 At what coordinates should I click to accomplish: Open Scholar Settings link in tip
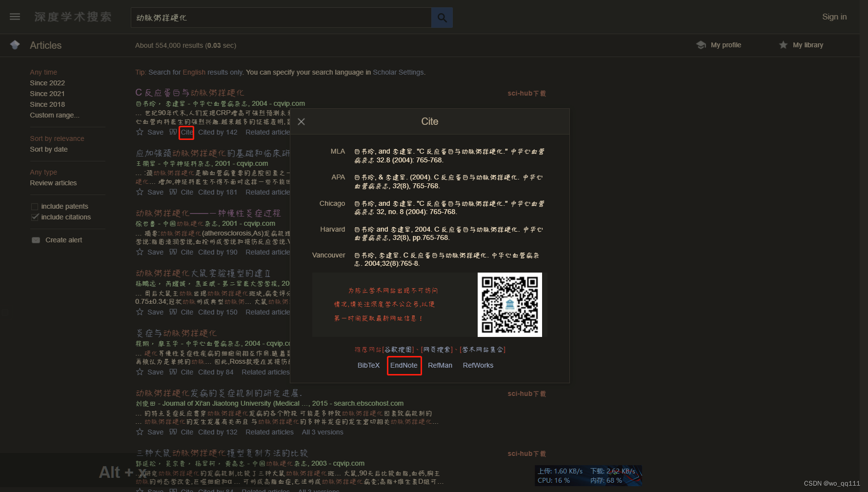398,72
